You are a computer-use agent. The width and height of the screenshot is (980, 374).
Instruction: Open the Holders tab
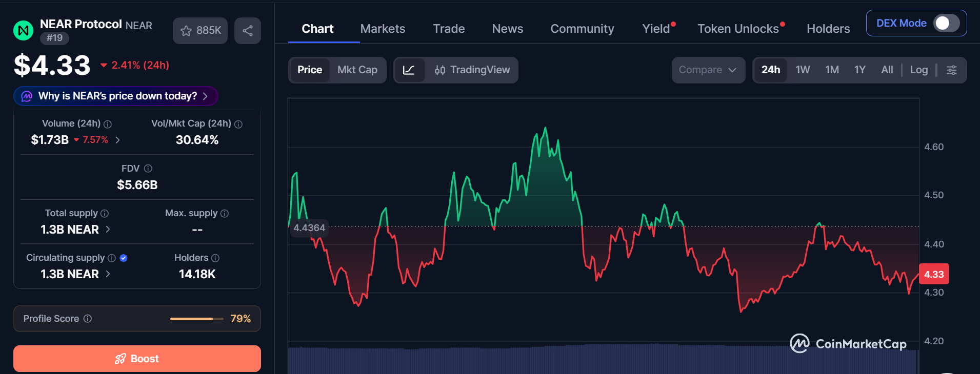point(828,29)
